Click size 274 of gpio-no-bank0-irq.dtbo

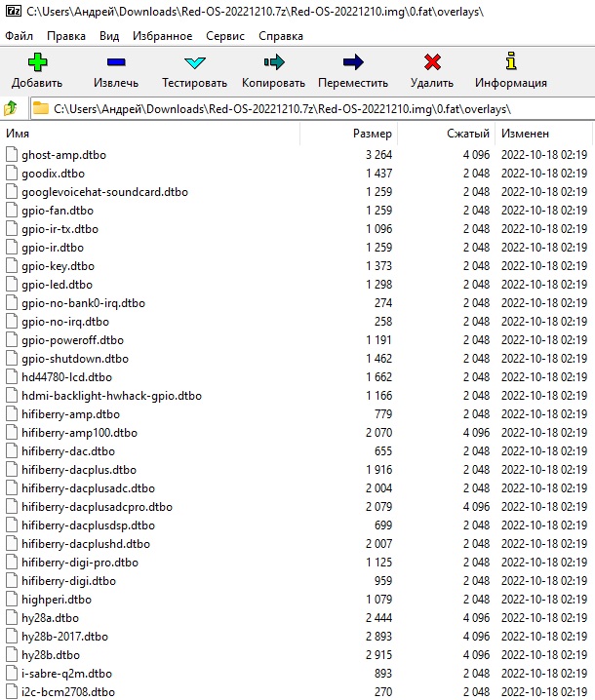pyautogui.click(x=383, y=303)
